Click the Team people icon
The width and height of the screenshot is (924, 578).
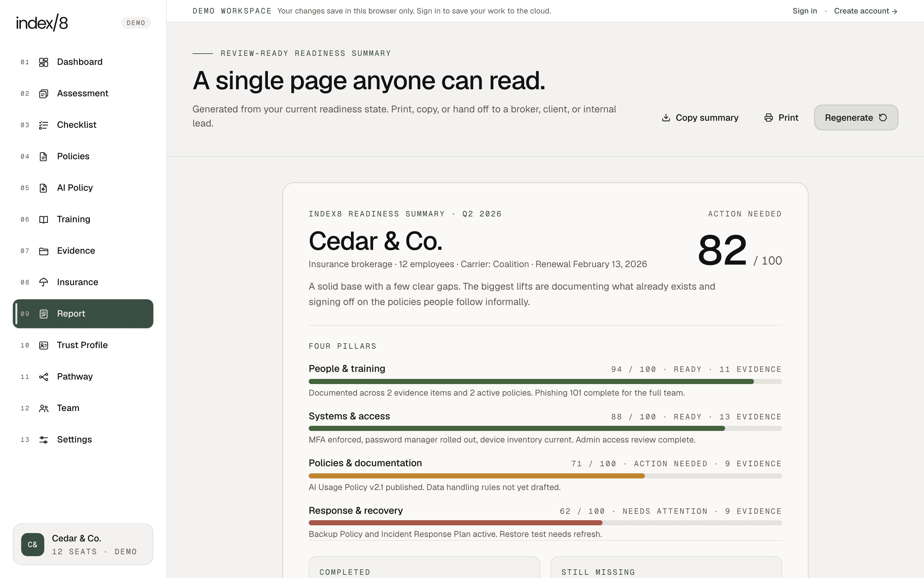coord(44,408)
